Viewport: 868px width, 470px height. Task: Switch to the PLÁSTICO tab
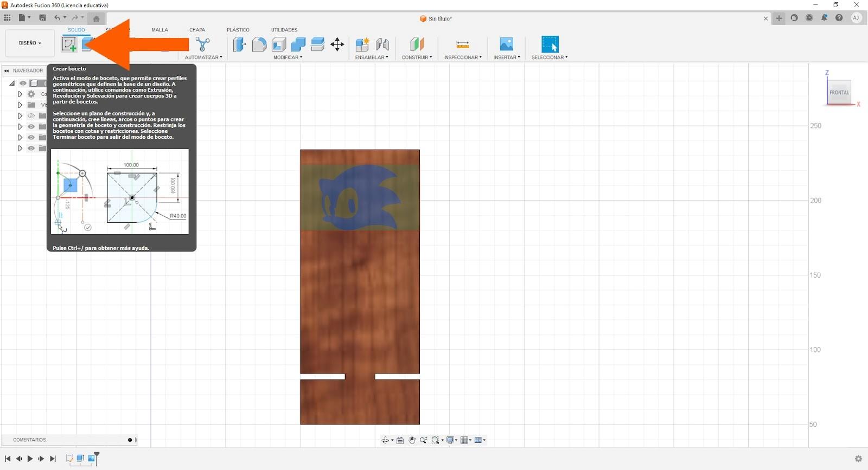click(238, 30)
